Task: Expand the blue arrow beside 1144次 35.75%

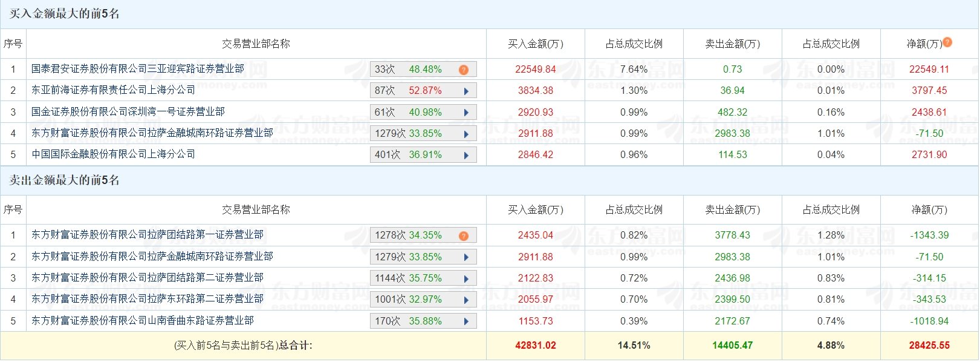Action: click(x=466, y=279)
